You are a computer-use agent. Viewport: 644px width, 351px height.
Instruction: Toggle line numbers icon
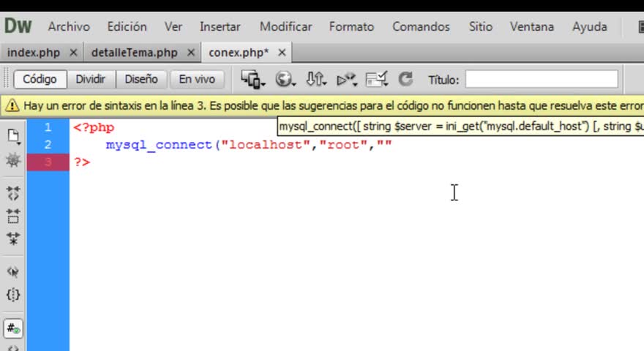(13, 328)
